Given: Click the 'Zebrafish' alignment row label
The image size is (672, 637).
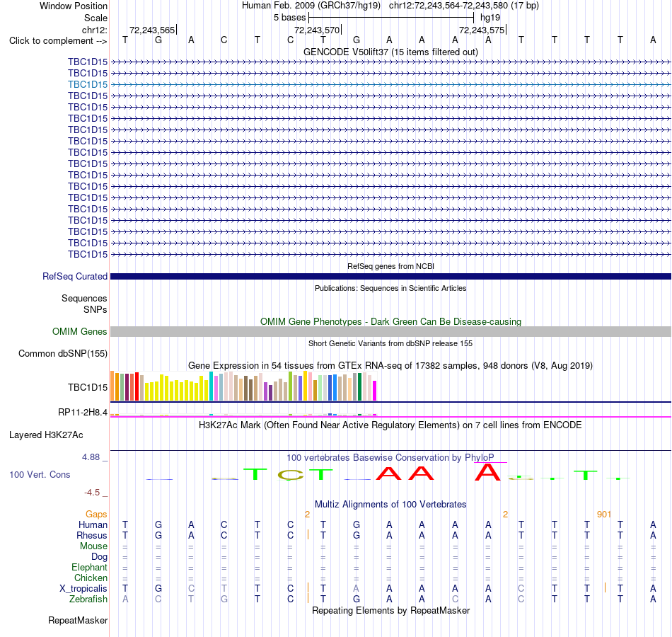Looking at the screenshot, I should click(88, 599).
